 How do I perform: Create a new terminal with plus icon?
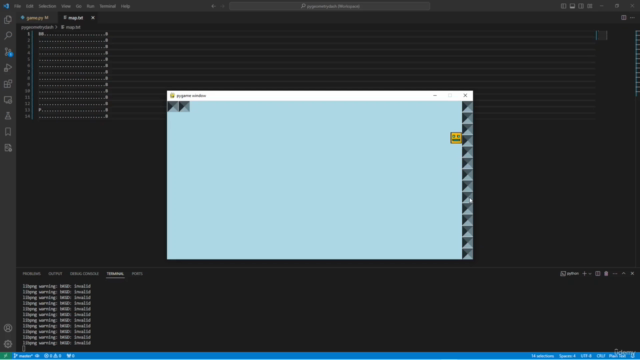pos(584,273)
